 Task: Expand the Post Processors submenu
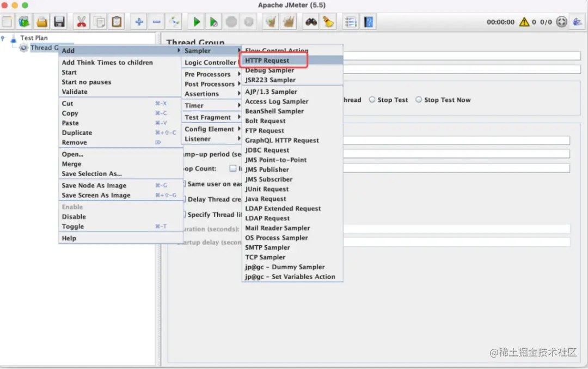[x=211, y=84]
